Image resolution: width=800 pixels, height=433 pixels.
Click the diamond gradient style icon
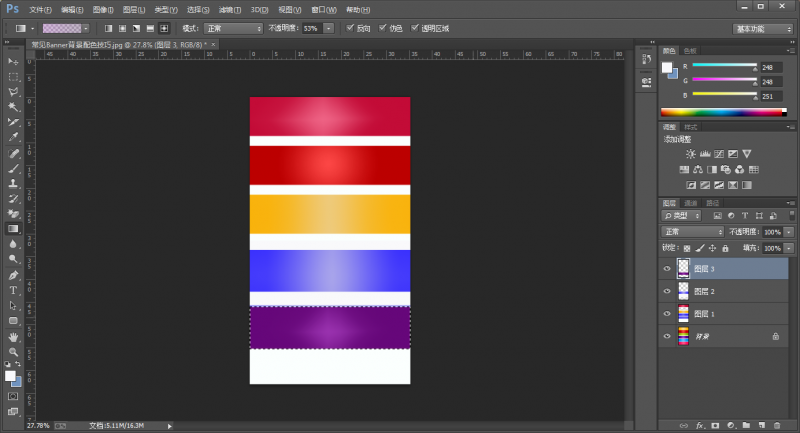point(164,28)
